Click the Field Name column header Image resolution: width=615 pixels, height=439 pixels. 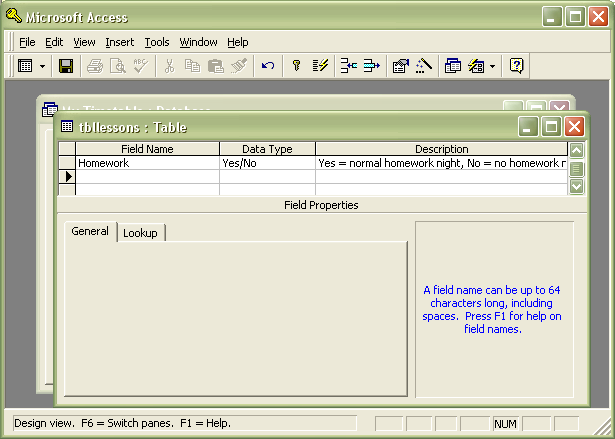tap(147, 149)
